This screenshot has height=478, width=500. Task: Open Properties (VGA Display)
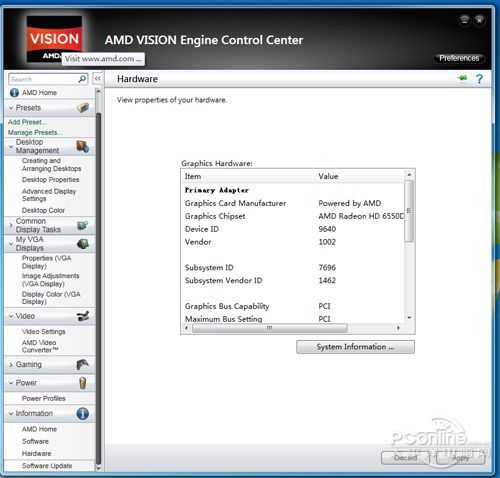click(46, 262)
